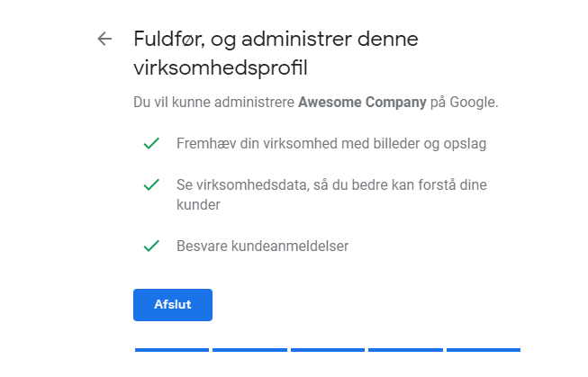Viewport: 588px width, 377px height.
Task: Click the word opslag in first item
Action: [465, 144]
